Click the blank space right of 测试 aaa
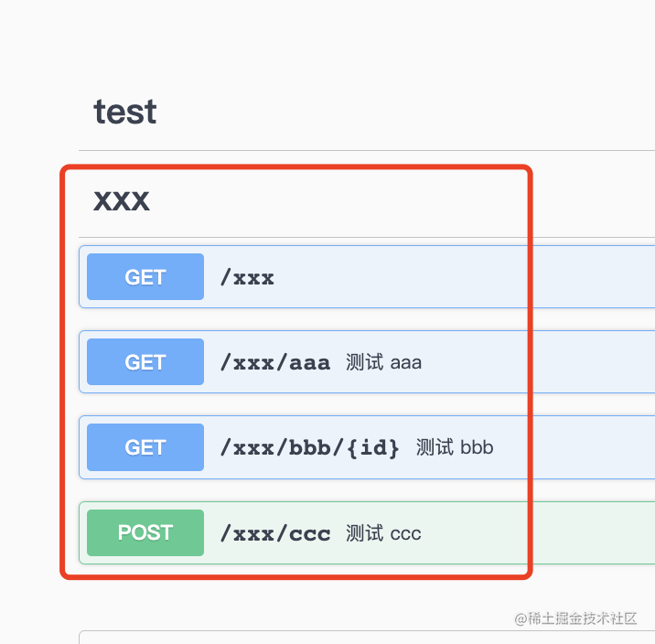This screenshot has height=644, width=655. click(539, 362)
